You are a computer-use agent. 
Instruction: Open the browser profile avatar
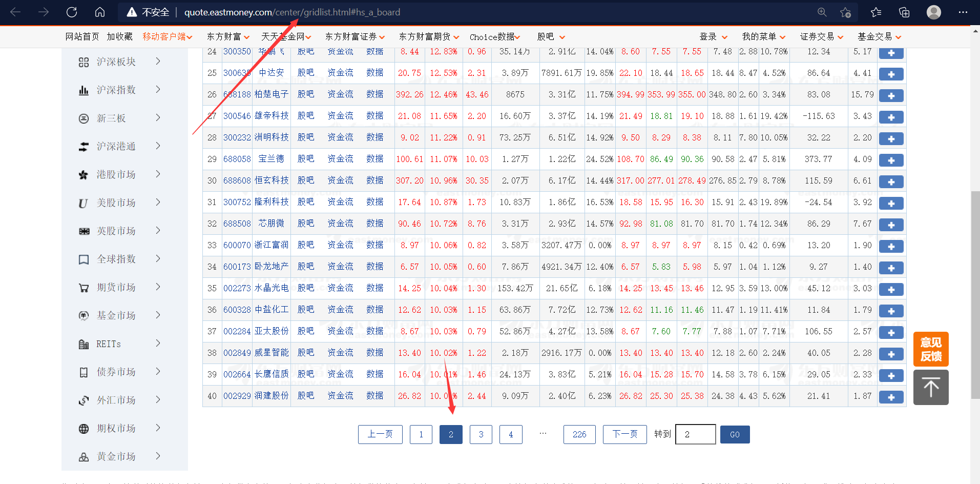point(934,12)
